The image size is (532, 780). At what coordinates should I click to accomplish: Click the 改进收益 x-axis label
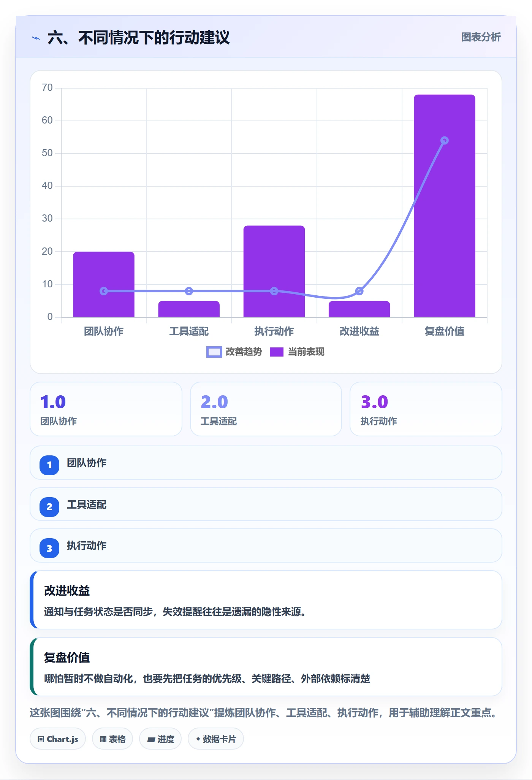click(359, 331)
